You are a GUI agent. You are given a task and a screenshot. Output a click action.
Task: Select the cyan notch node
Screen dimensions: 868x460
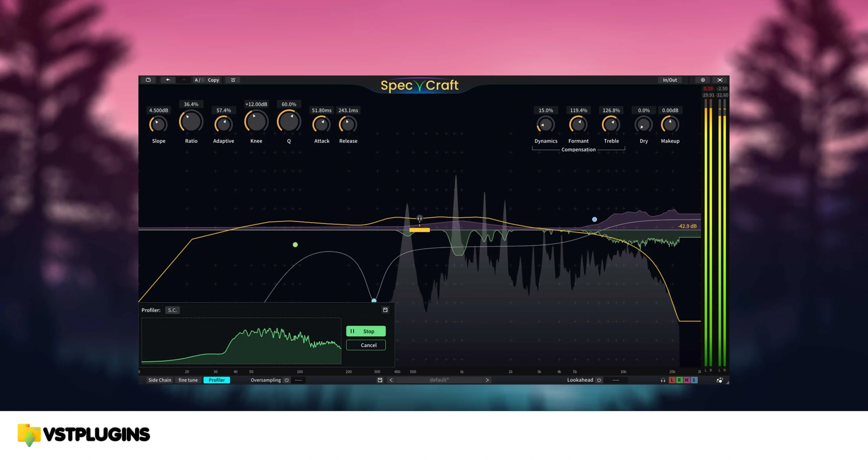[374, 300]
